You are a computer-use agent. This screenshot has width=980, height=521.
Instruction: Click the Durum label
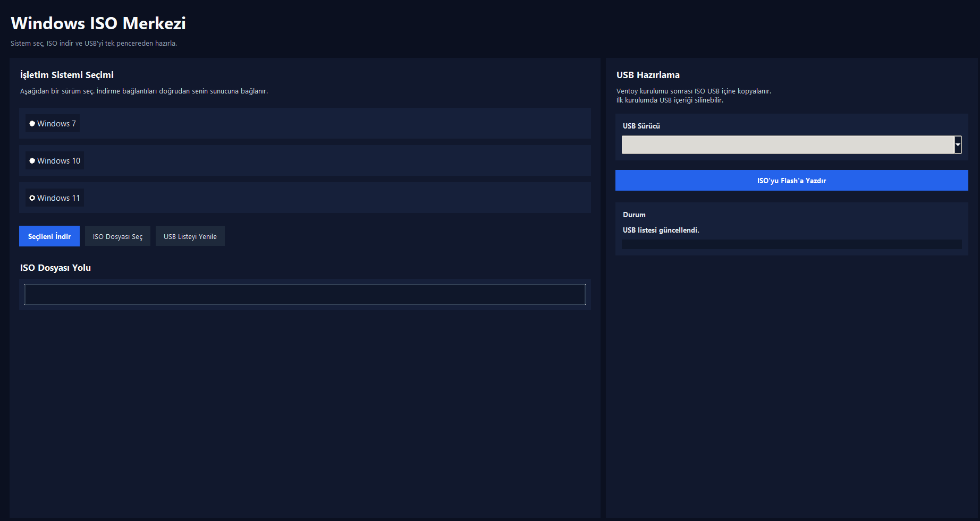(x=634, y=215)
